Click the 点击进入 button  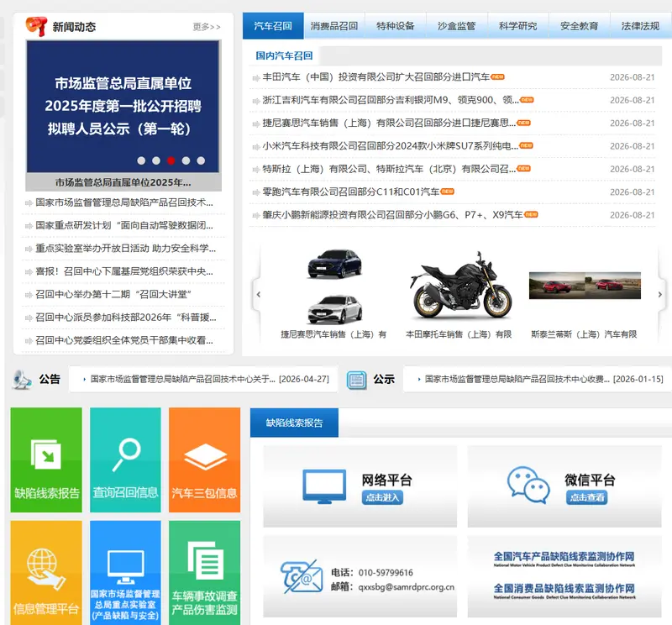click(x=382, y=497)
